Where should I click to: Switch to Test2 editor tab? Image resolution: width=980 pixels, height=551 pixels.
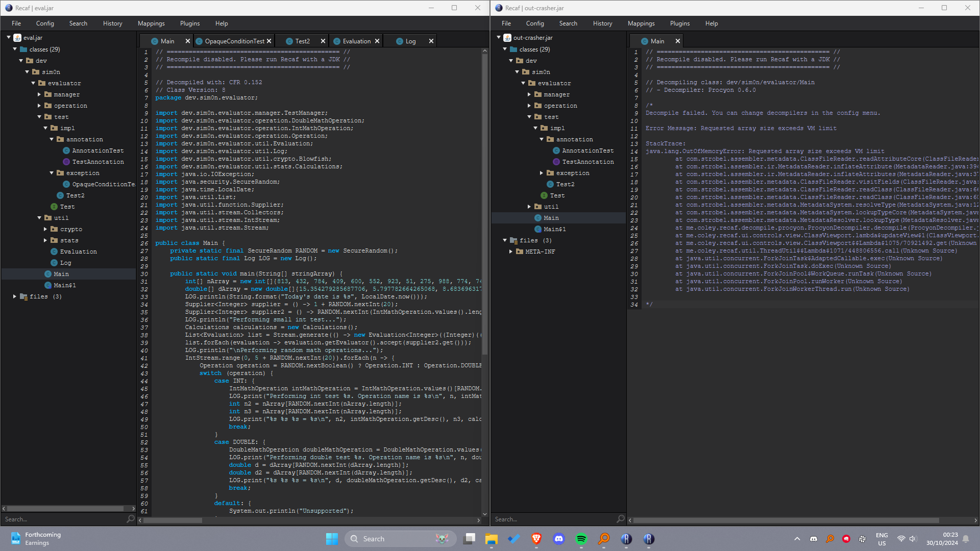point(302,41)
